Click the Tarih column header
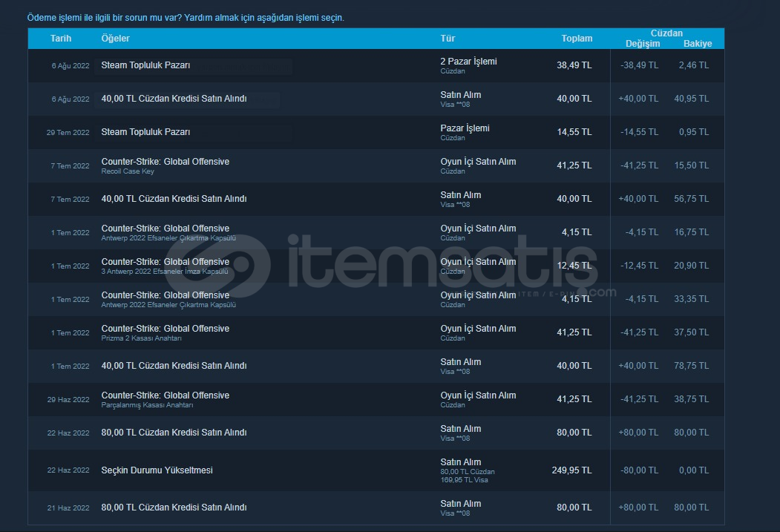This screenshot has height=532, width=780. pyautogui.click(x=61, y=39)
